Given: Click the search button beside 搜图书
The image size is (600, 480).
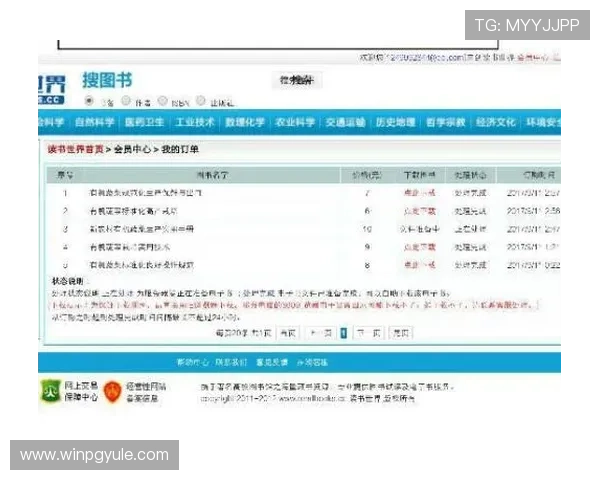Looking at the screenshot, I should (x=297, y=80).
